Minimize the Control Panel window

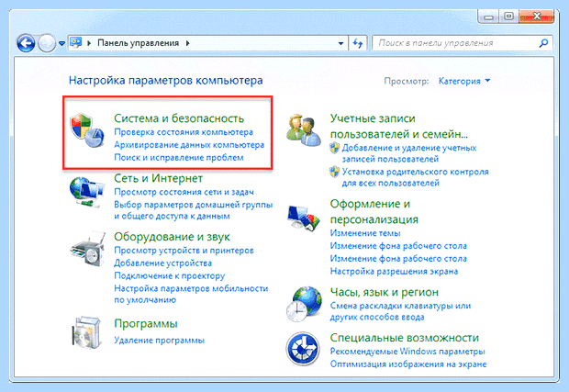[488, 17]
